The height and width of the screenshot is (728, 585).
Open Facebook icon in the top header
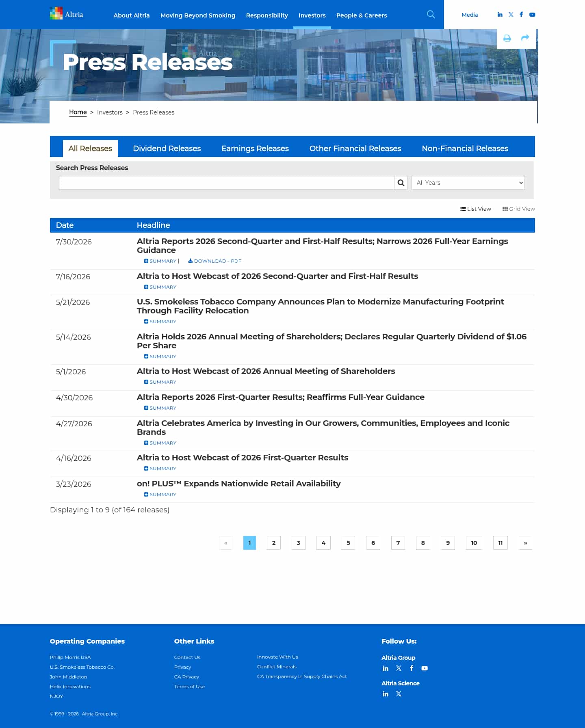coord(521,15)
